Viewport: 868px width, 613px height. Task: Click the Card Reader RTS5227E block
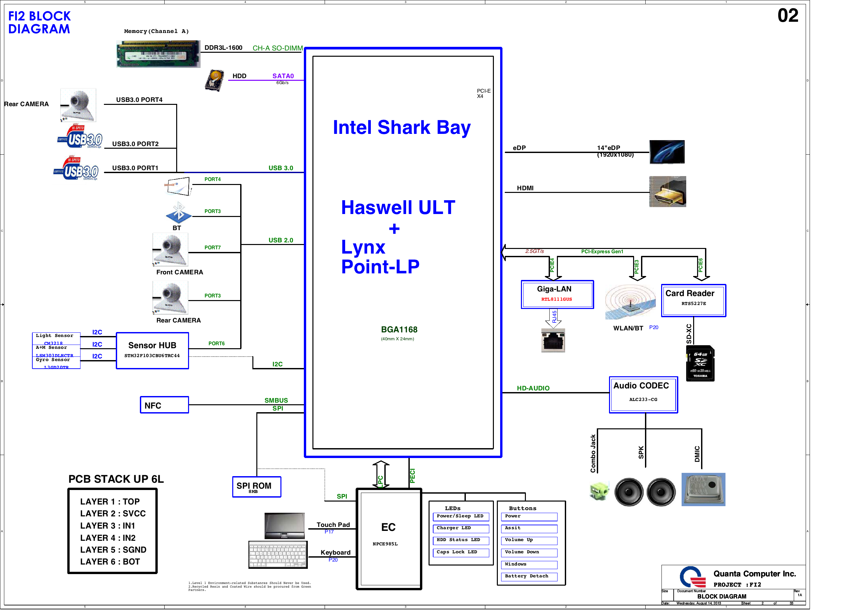pos(693,300)
